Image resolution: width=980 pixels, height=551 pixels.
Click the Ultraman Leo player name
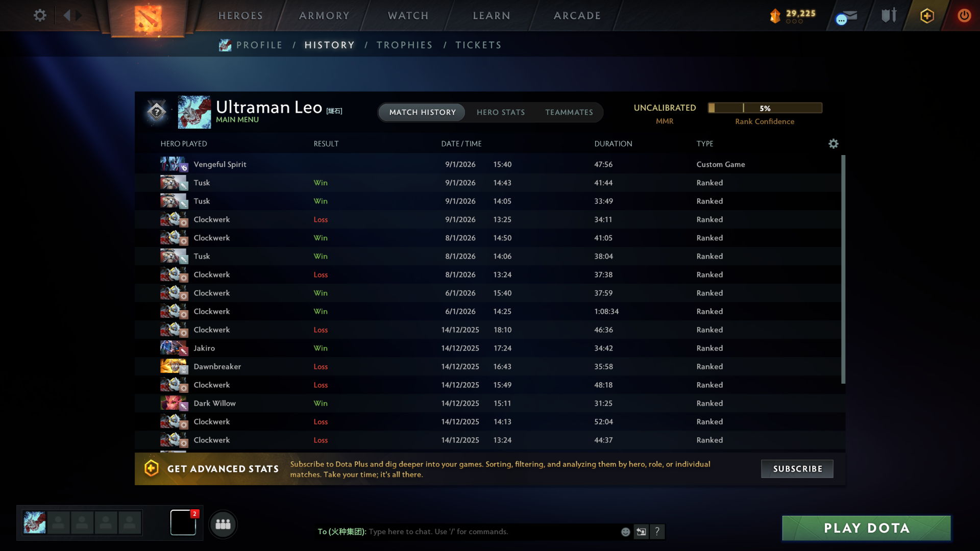(269, 107)
